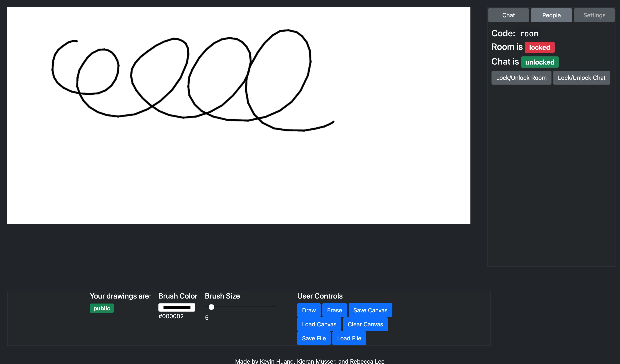Screen dimensions: 620x364
Task: Open the People tab
Action: point(551,15)
